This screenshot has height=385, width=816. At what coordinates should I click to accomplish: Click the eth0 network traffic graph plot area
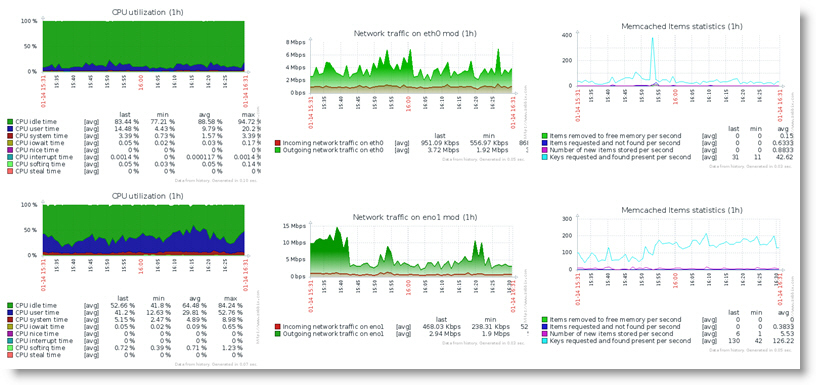coord(411,68)
